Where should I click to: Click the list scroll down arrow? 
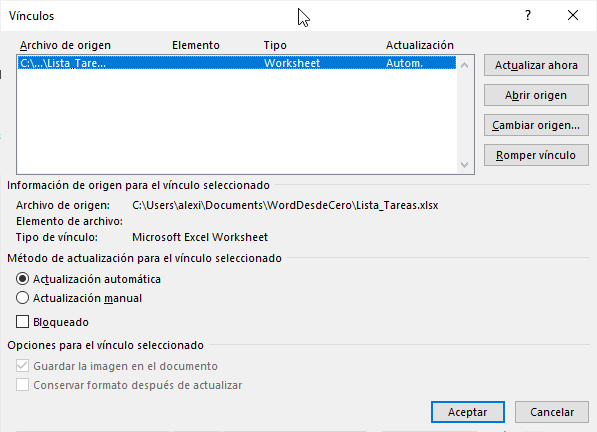point(464,165)
